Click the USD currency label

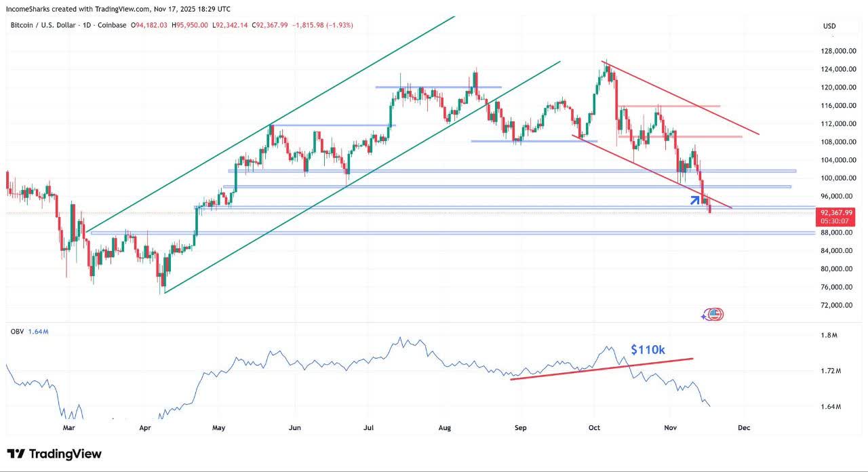click(829, 26)
